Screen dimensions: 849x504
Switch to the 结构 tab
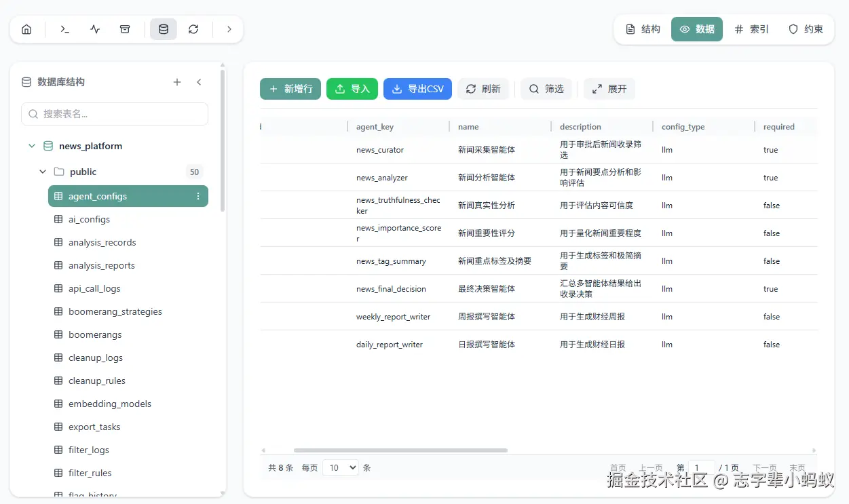coord(643,29)
